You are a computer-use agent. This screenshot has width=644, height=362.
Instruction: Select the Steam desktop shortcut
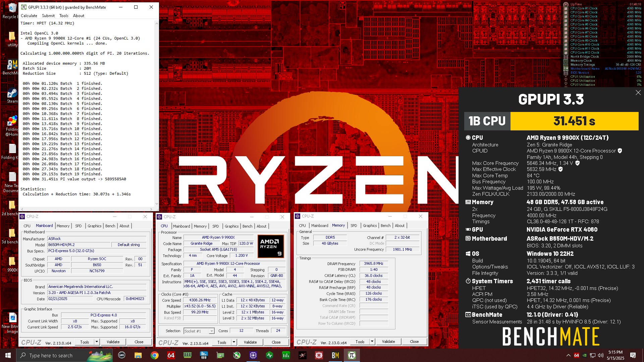[12, 95]
